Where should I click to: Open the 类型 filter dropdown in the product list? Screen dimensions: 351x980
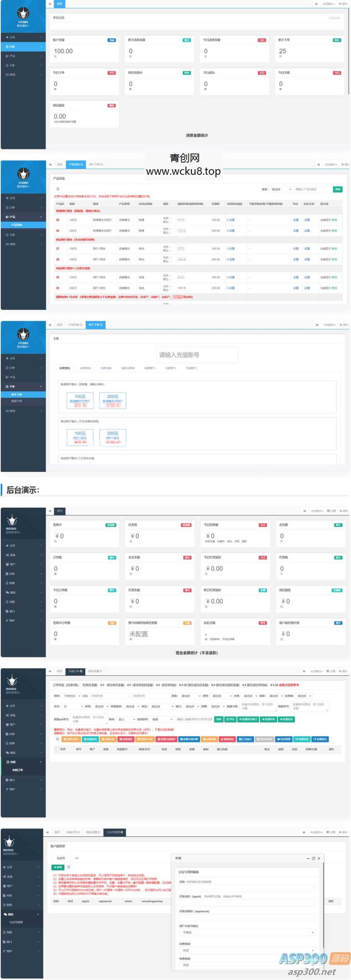pos(281,189)
